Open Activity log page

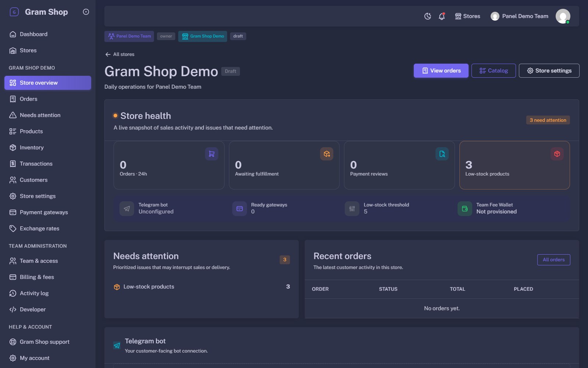pos(48,293)
